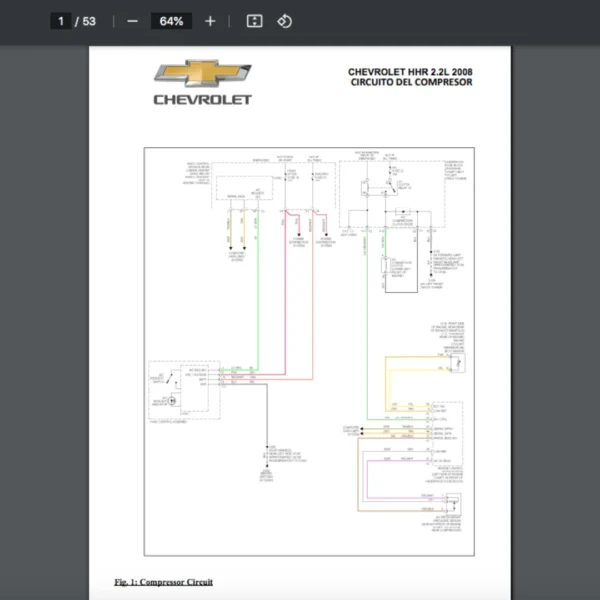600x600 pixels.
Task: Click the 'CHEVROLET HHR 2.2L 2008' heading
Action: (410, 72)
